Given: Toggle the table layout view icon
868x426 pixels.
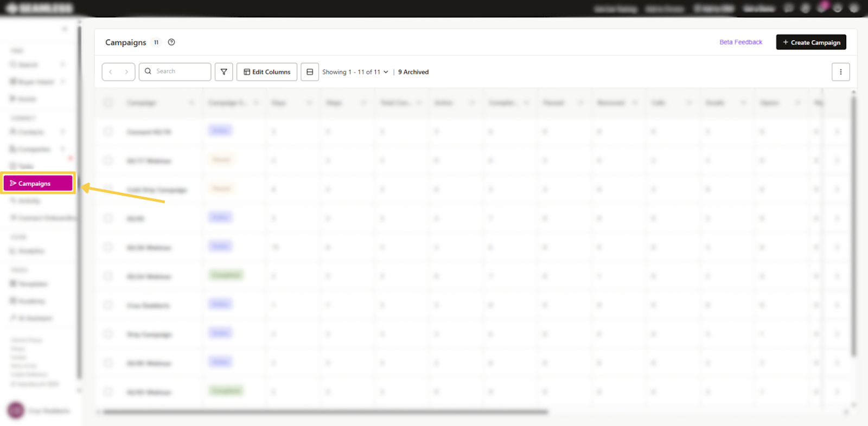Looking at the screenshot, I should click(x=310, y=72).
